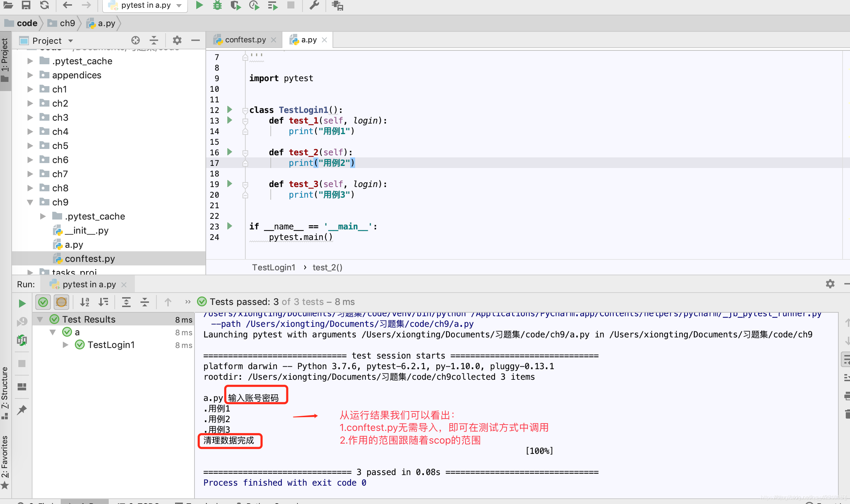Open the Run panel settings gear
Viewport: 850px width, 504px height.
(830, 284)
